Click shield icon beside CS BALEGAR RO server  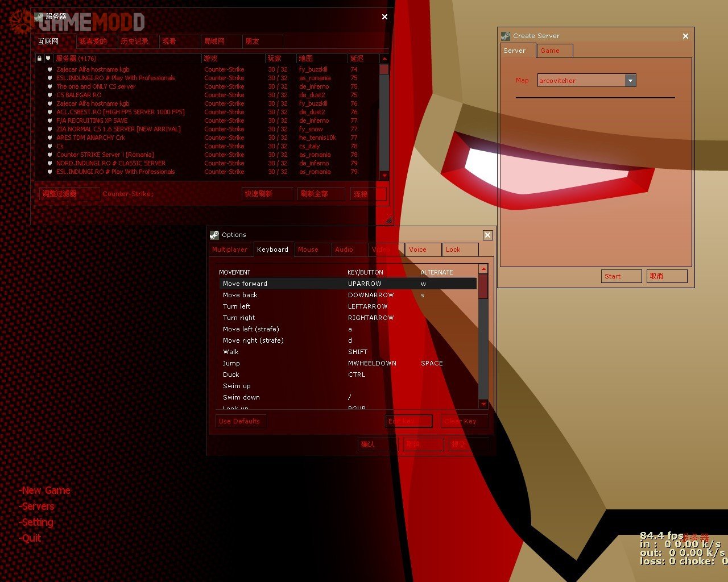(x=50, y=95)
